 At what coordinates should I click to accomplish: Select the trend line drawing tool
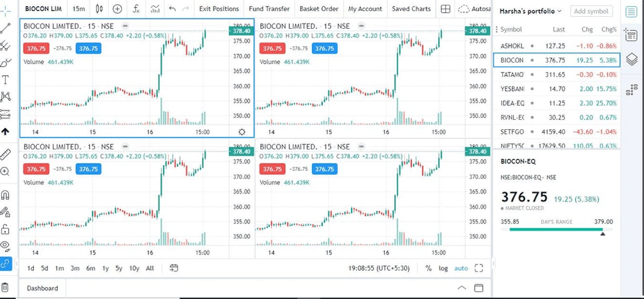tap(5, 28)
